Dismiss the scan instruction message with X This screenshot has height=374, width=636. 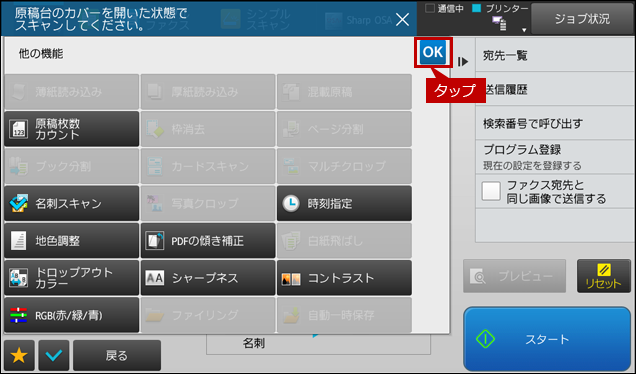(x=402, y=19)
